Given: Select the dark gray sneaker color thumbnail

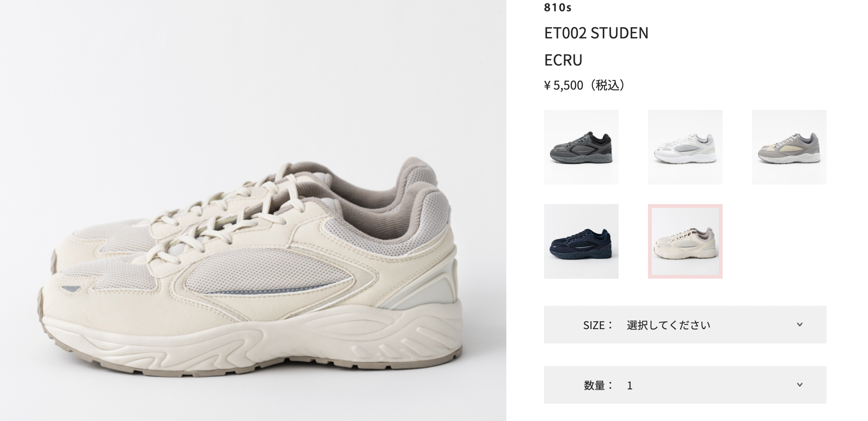Looking at the screenshot, I should point(581,147).
